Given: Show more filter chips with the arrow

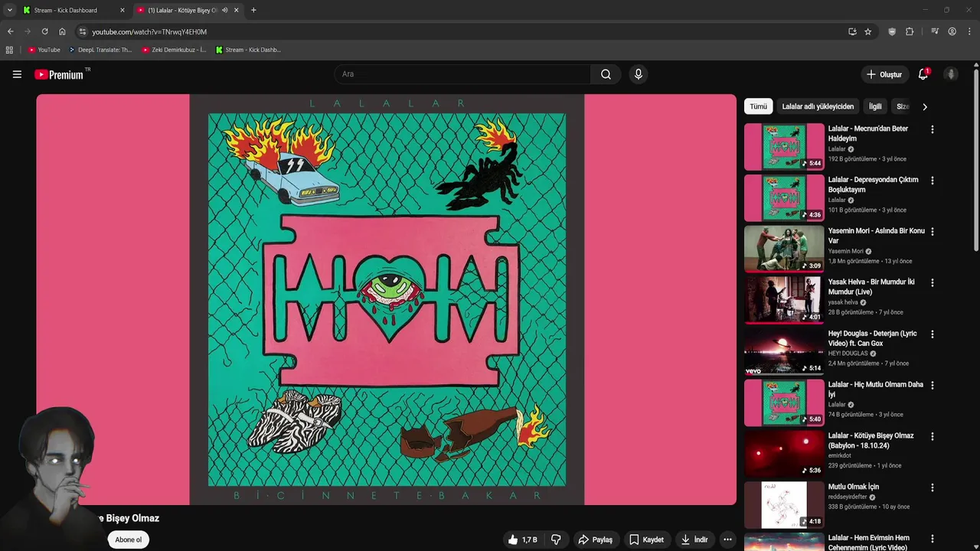Looking at the screenshot, I should 924,107.
